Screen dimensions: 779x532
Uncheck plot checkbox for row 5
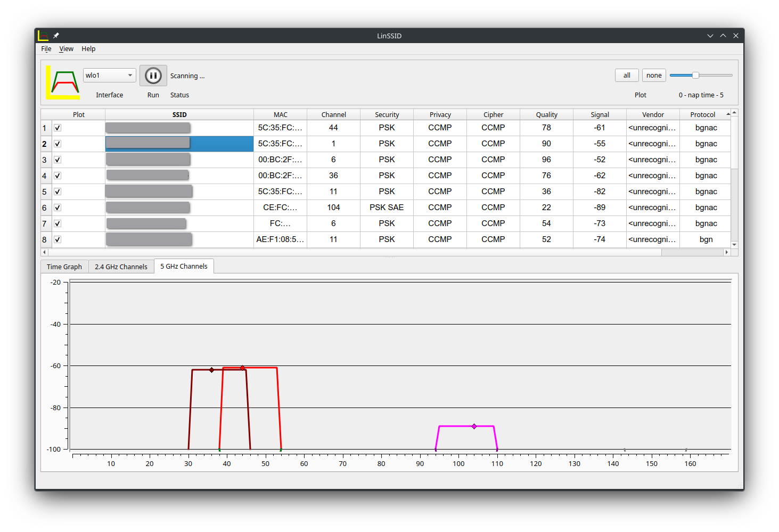coord(58,192)
